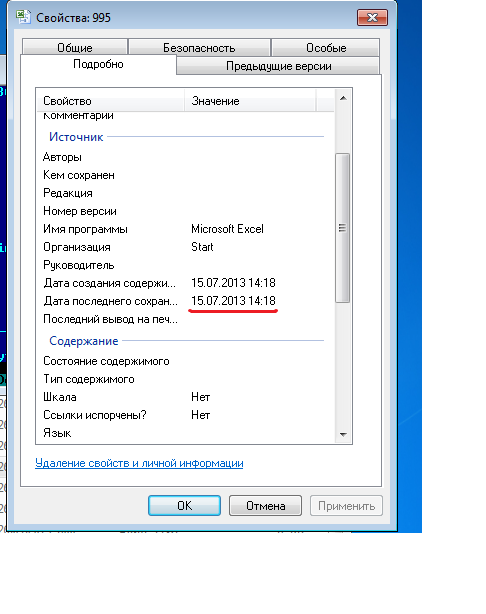Open the Предыдущие версии tab
Image resolution: width=486 pixels, height=614 pixels.
(x=278, y=66)
